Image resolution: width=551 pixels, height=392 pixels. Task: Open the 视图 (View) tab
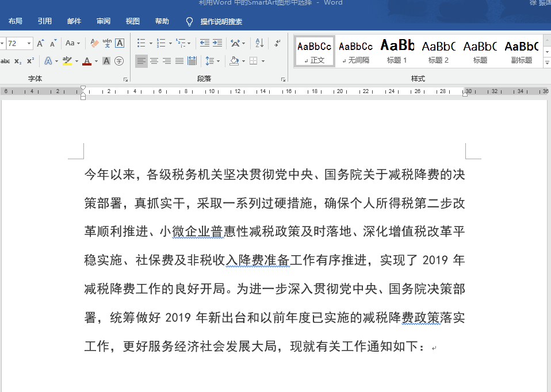coord(133,21)
